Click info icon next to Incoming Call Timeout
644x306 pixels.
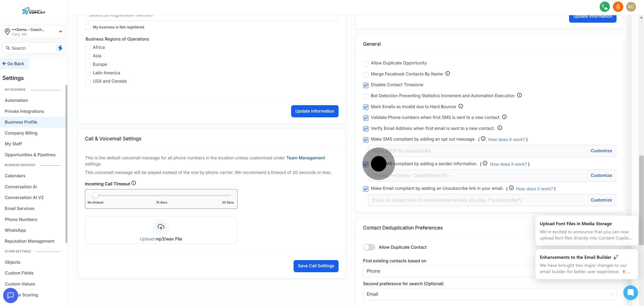point(134,183)
